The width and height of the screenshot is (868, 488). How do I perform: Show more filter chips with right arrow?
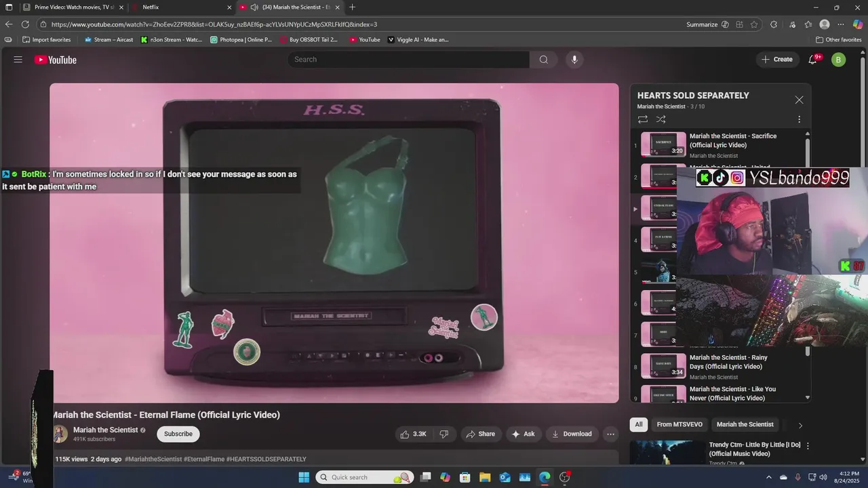click(800, 425)
